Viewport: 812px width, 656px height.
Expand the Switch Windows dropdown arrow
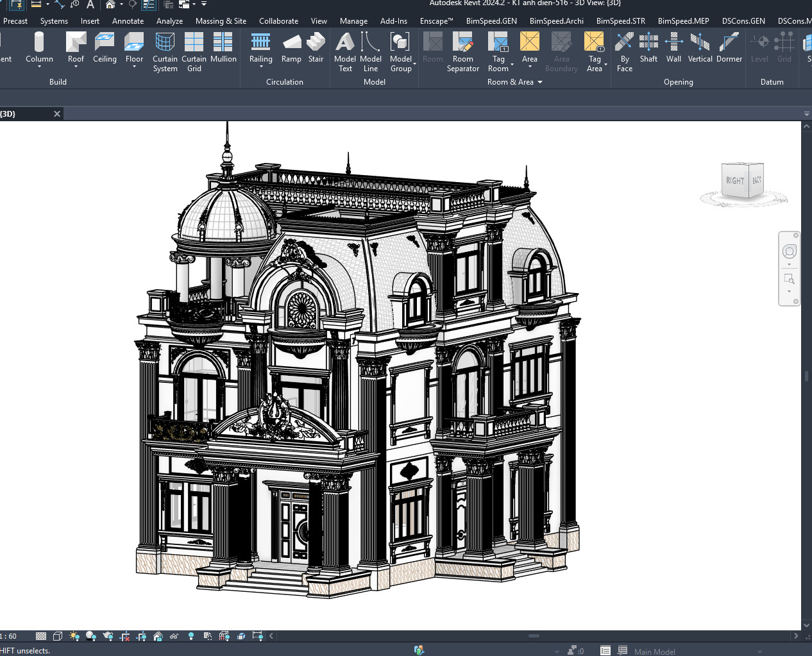coord(194,4)
